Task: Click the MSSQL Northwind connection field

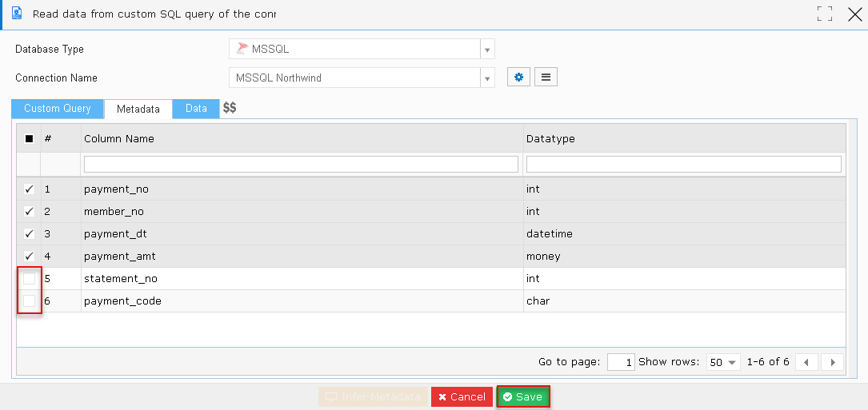Action: pyautogui.click(x=355, y=78)
